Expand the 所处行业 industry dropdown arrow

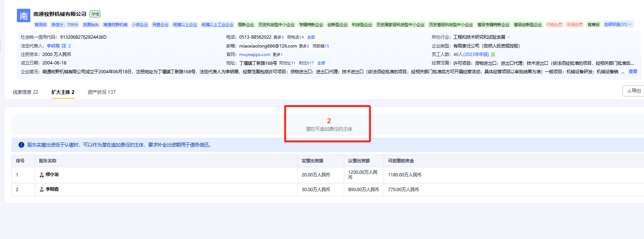(x=508, y=37)
